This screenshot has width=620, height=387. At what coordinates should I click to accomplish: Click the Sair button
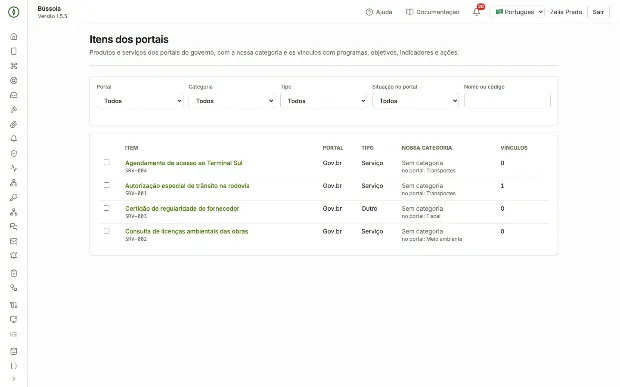click(x=598, y=12)
